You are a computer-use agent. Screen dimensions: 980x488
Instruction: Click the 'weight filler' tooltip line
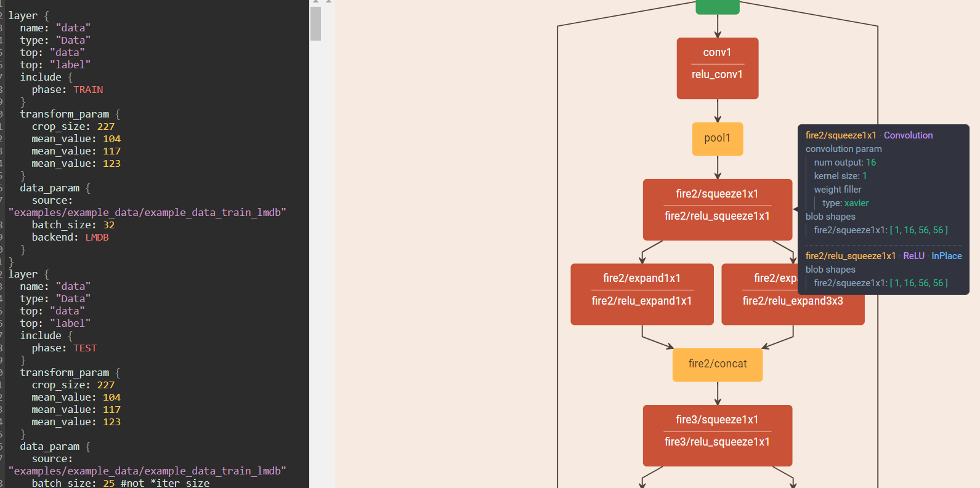point(837,190)
